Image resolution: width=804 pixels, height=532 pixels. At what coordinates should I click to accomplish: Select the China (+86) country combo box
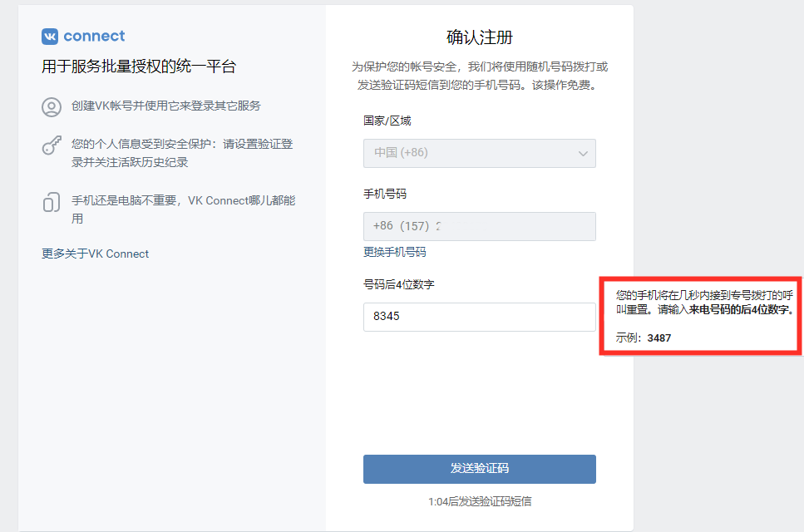[x=479, y=153]
